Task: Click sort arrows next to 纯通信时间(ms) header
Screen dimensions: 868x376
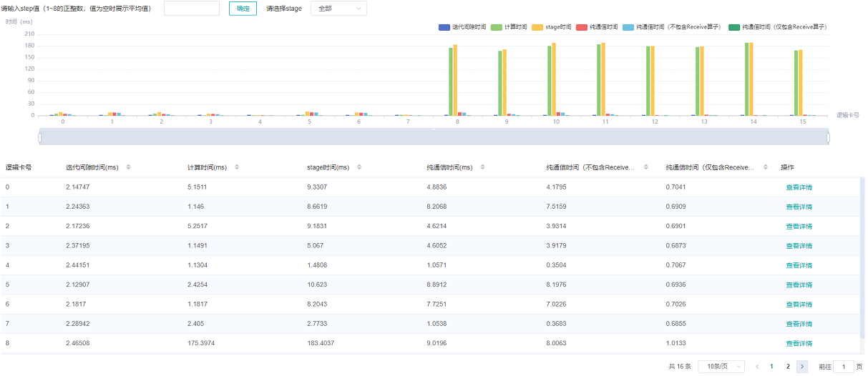Action: [x=483, y=167]
